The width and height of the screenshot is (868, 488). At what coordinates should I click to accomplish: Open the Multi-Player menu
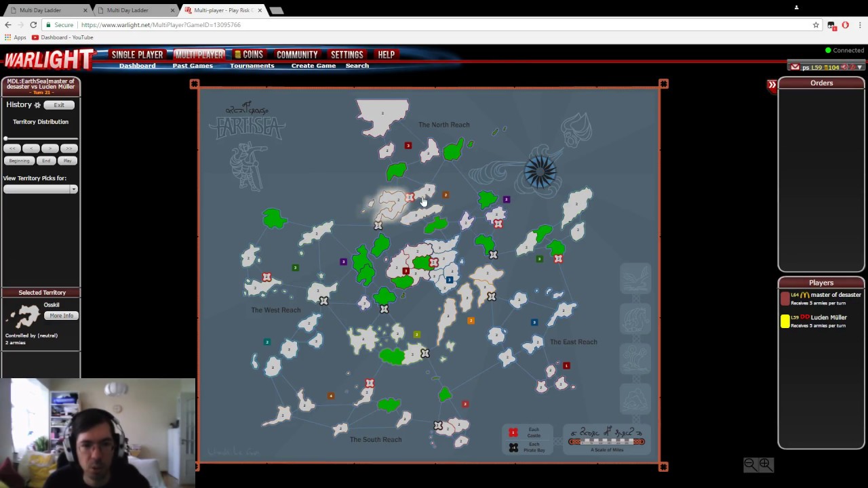click(199, 54)
